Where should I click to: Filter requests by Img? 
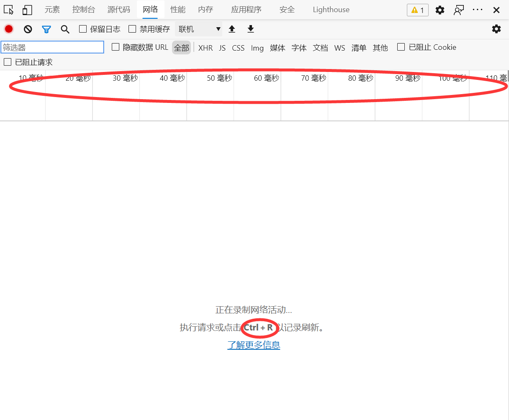257,48
